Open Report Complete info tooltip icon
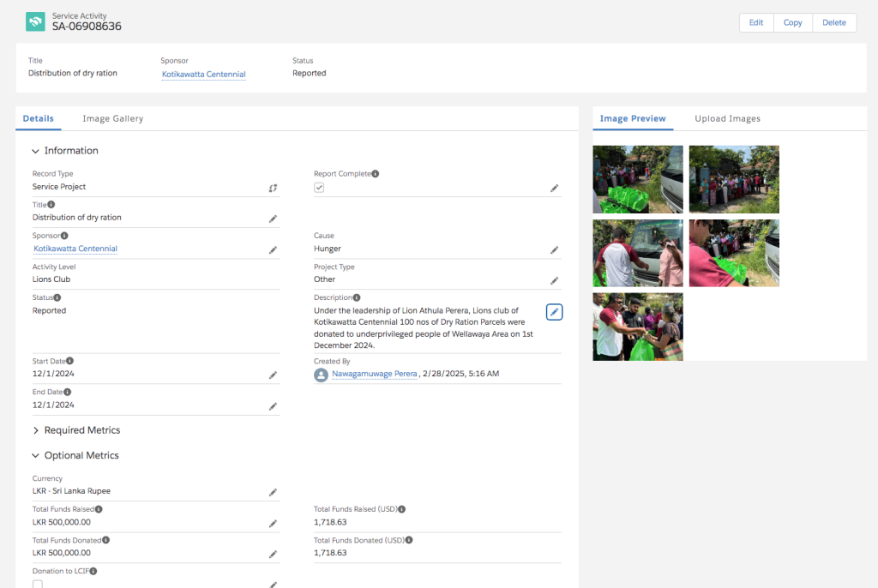878x588 pixels. point(376,174)
